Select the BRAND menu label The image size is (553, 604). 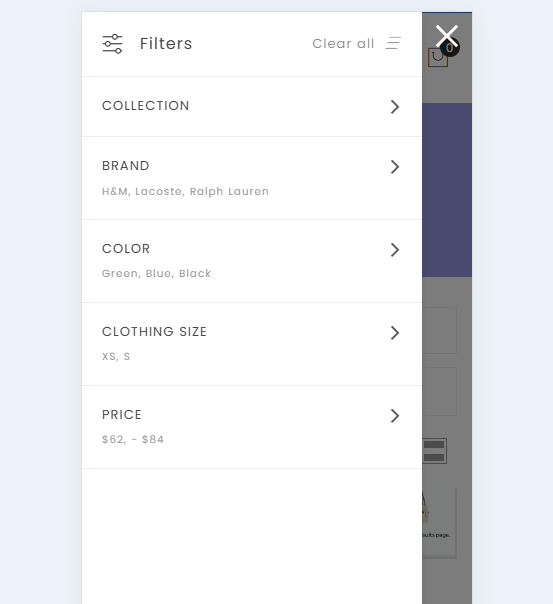(126, 166)
